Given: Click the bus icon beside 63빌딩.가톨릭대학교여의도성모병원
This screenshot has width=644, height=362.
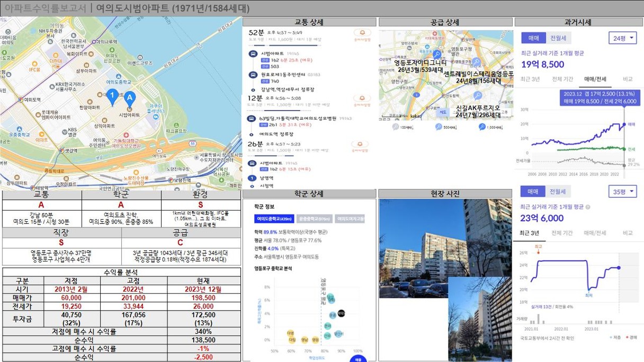Looking at the screenshot, I should (253, 119).
